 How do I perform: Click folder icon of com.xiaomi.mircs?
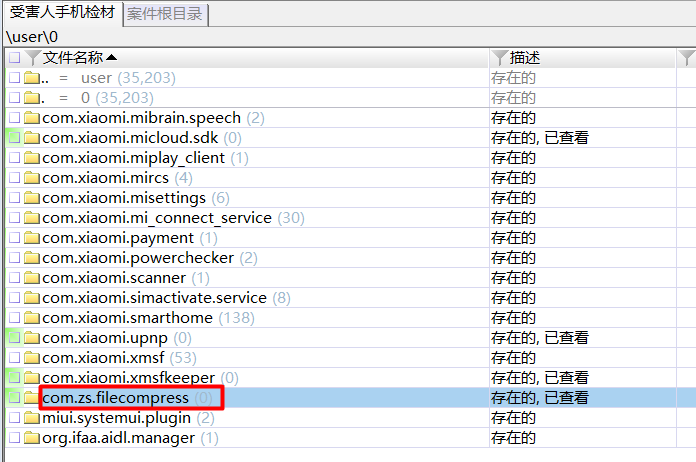tap(32, 178)
